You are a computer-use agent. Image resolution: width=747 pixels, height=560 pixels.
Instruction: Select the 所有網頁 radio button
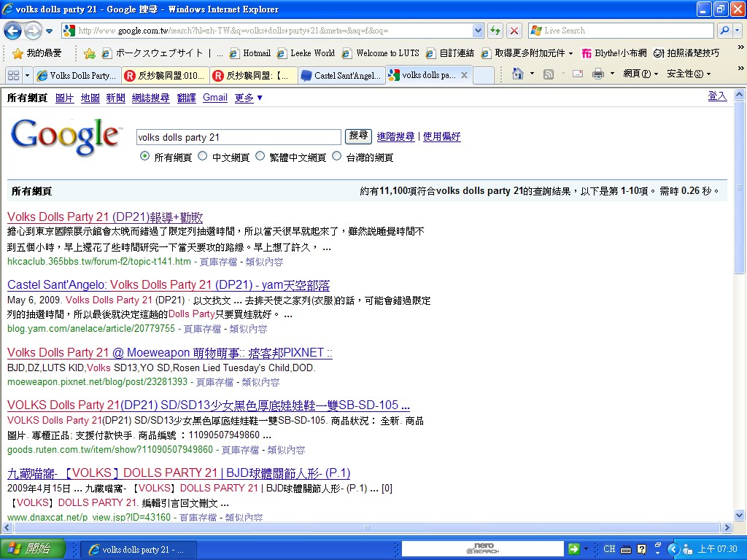coord(145,156)
